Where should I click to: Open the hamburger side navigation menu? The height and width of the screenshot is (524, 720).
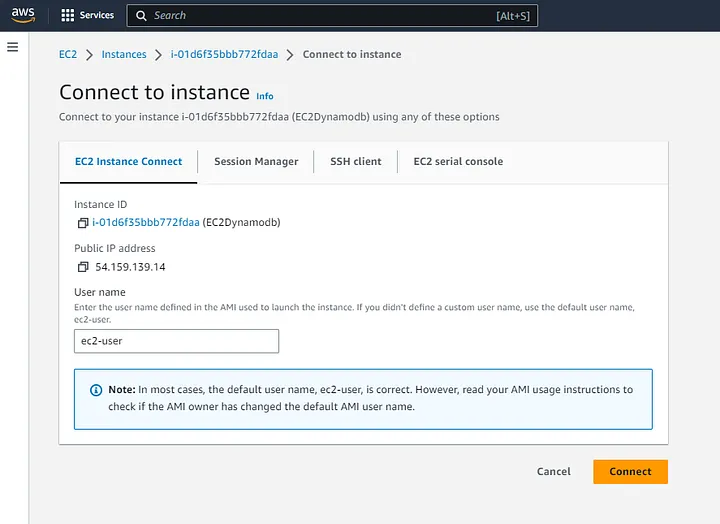click(x=13, y=47)
